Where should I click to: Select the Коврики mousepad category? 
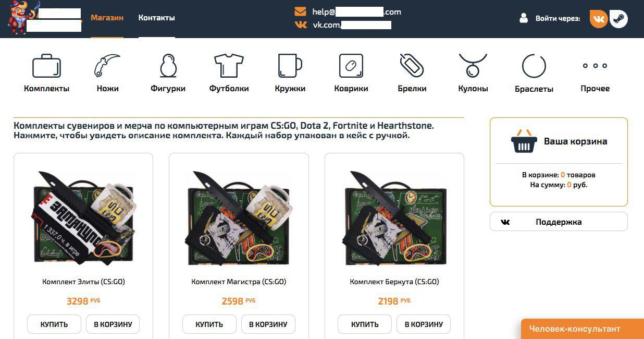point(351,74)
